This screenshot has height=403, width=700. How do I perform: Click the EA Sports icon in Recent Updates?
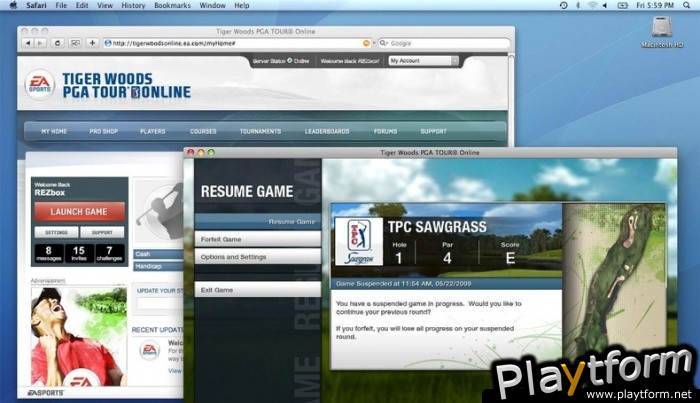(149, 349)
